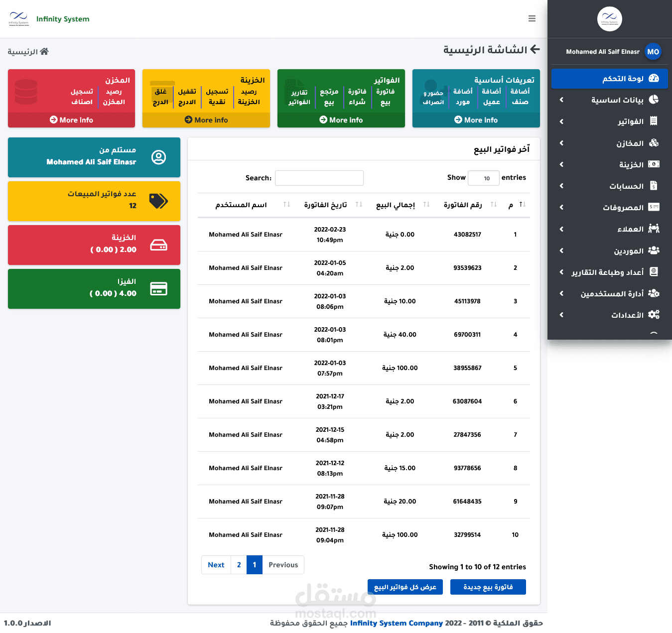
Task: Open the المصروفات menu item
Action: tap(610, 207)
